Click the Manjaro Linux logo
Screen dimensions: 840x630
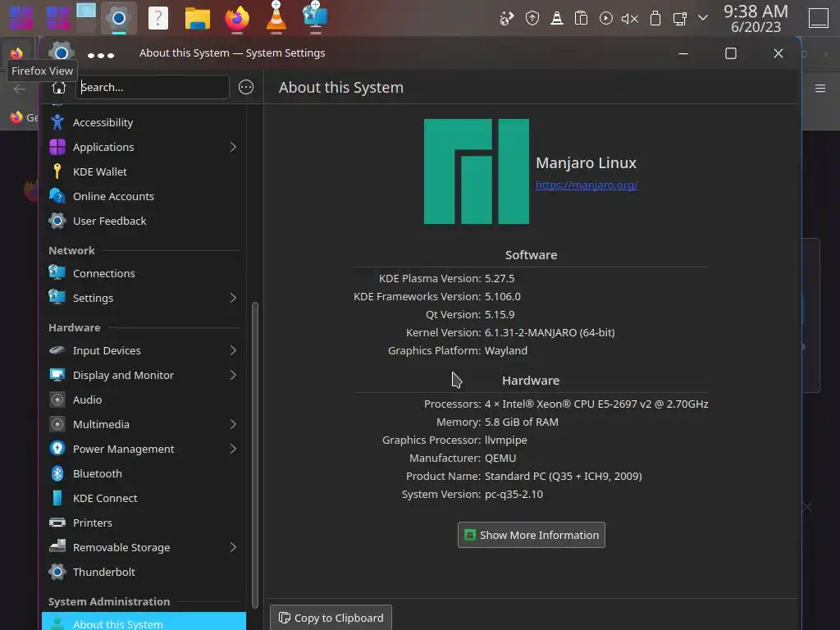click(477, 171)
